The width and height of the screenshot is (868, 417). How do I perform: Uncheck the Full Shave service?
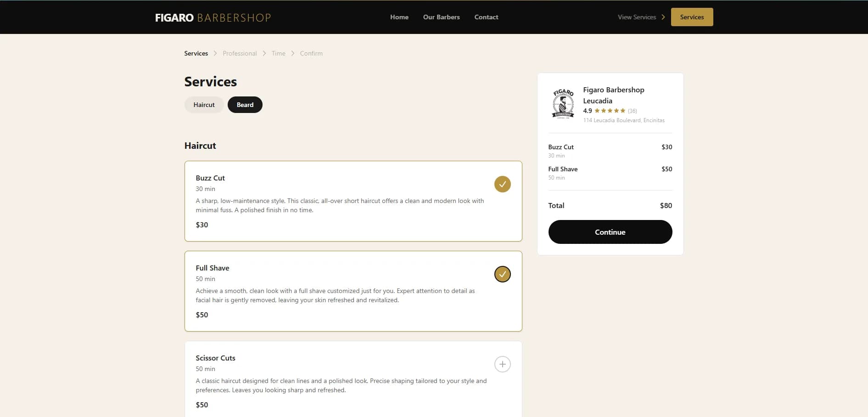(x=502, y=274)
